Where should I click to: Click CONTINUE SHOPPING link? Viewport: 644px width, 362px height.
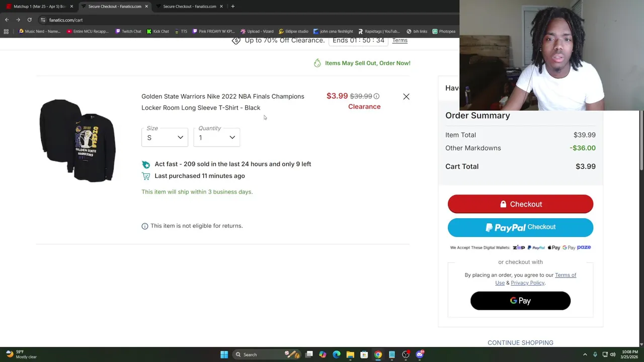tap(520, 343)
